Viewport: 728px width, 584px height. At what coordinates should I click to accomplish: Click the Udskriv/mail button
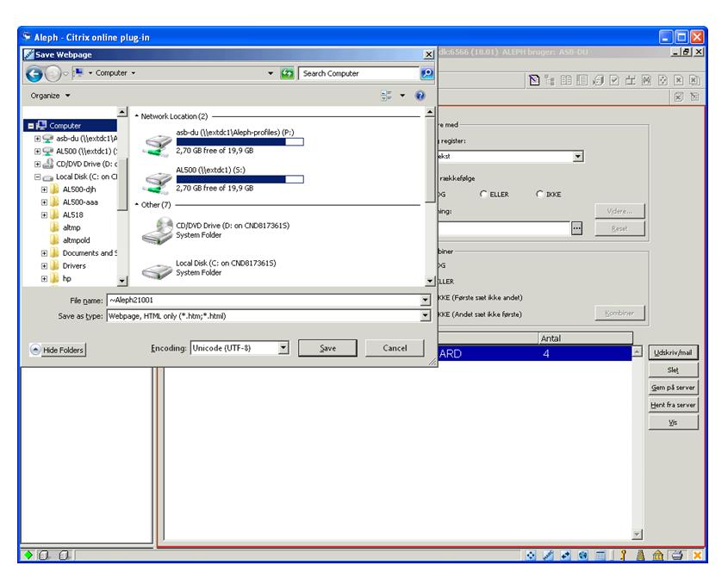click(674, 352)
